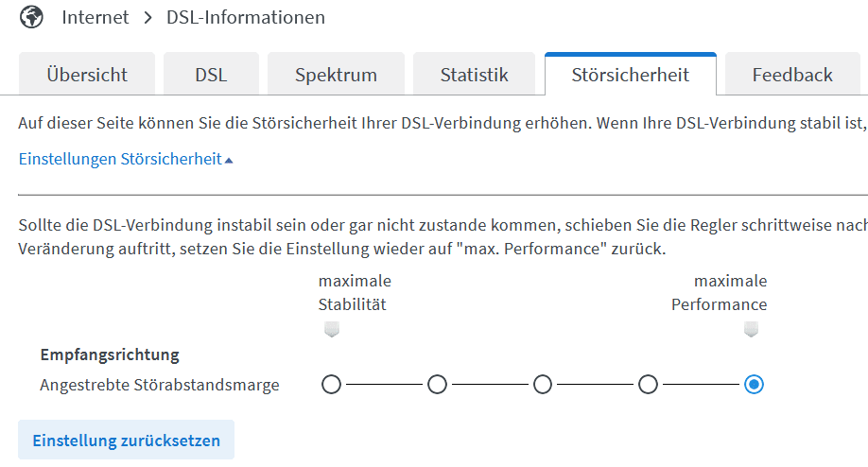This screenshot has height=467, width=868.
Task: Click the DSL-Informationen breadcrumb title
Action: click(246, 18)
